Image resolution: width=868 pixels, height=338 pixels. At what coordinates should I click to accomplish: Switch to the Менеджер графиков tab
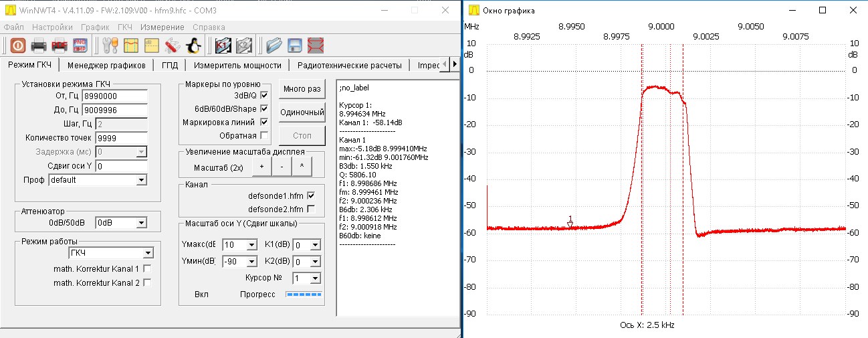point(106,65)
